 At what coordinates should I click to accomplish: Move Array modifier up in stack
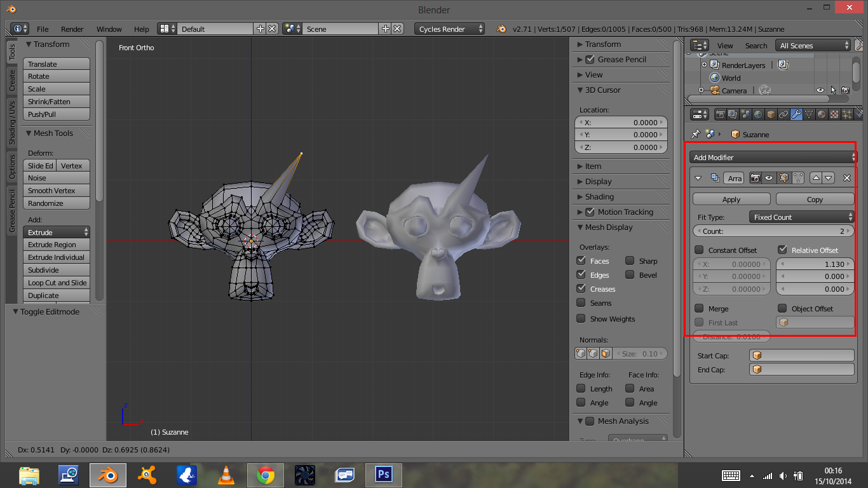(x=817, y=178)
